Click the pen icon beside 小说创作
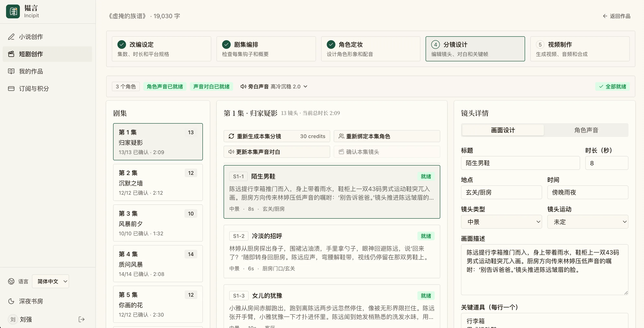This screenshot has width=644, height=328. 11,37
